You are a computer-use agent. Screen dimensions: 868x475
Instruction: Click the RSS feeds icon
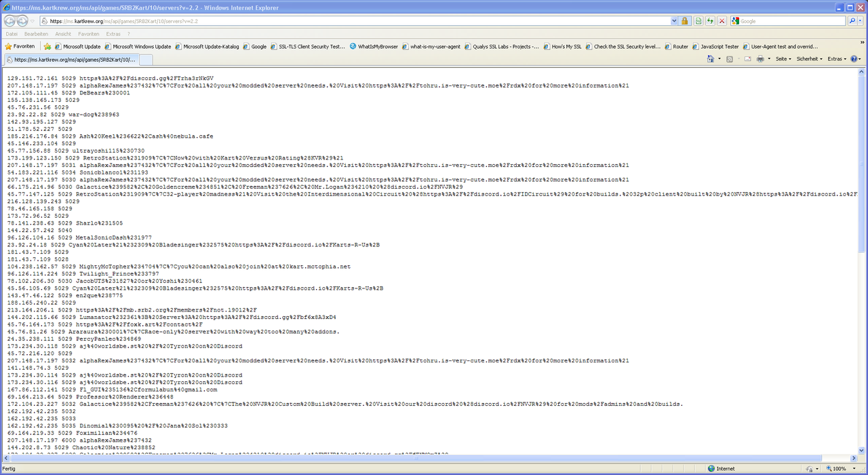coord(729,59)
